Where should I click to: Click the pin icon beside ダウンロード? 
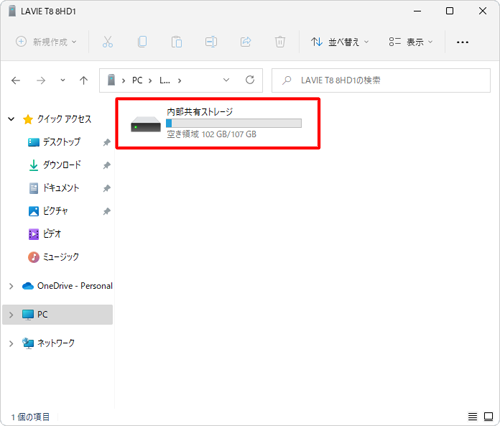(106, 165)
